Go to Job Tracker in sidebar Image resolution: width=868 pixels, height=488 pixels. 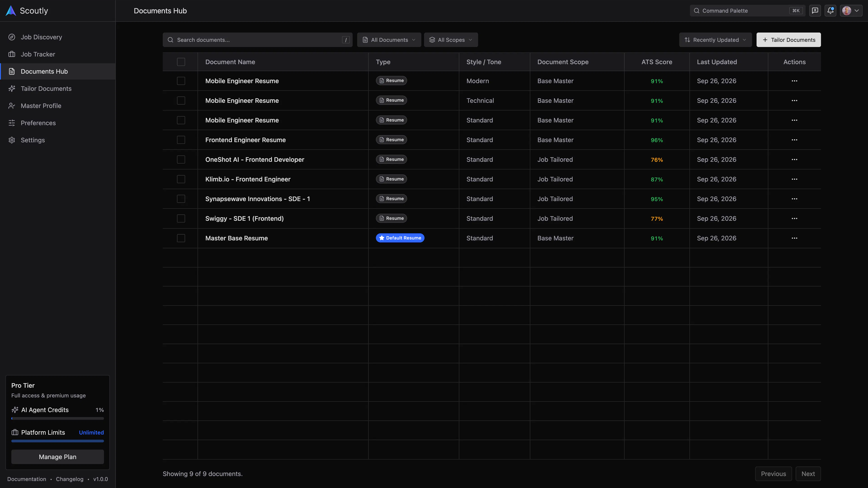click(x=58, y=54)
